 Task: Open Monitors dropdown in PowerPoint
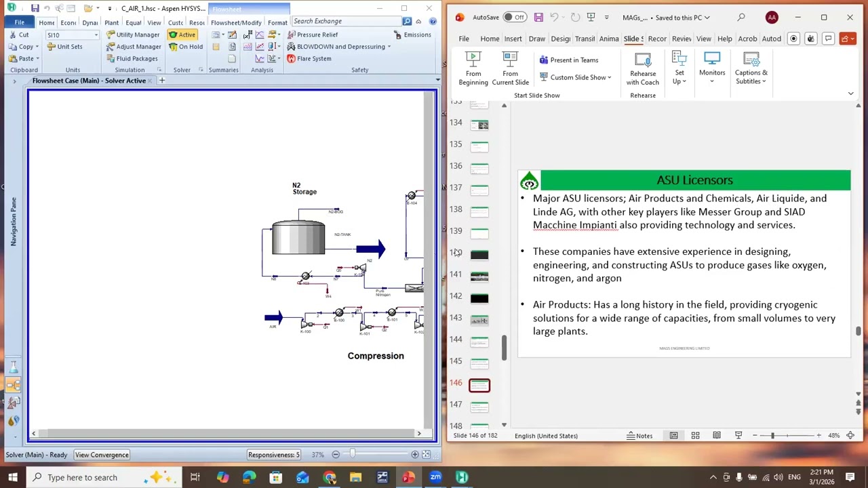tap(712, 68)
